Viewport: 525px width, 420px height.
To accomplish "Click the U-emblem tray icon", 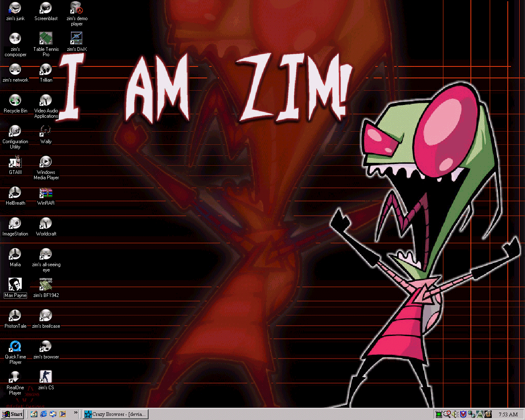I will 488,414.
